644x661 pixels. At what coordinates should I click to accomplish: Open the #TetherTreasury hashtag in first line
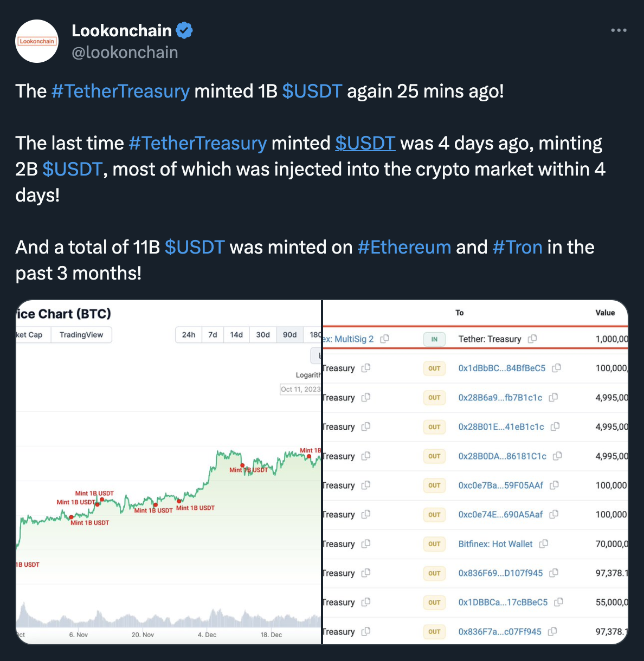120,91
